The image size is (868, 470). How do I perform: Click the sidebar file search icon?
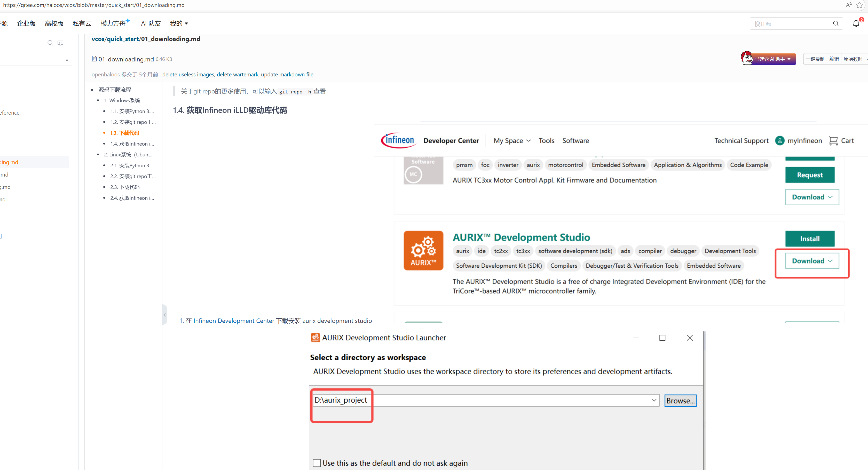click(x=50, y=43)
